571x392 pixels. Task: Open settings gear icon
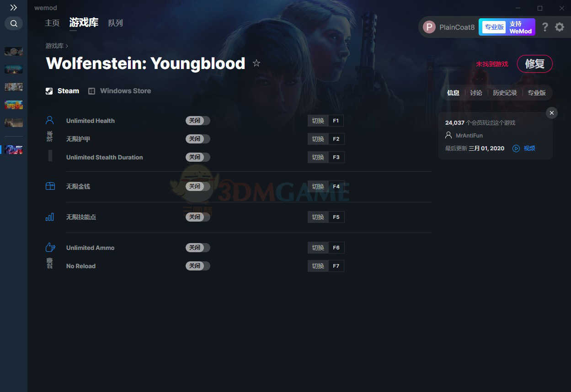[x=560, y=27]
